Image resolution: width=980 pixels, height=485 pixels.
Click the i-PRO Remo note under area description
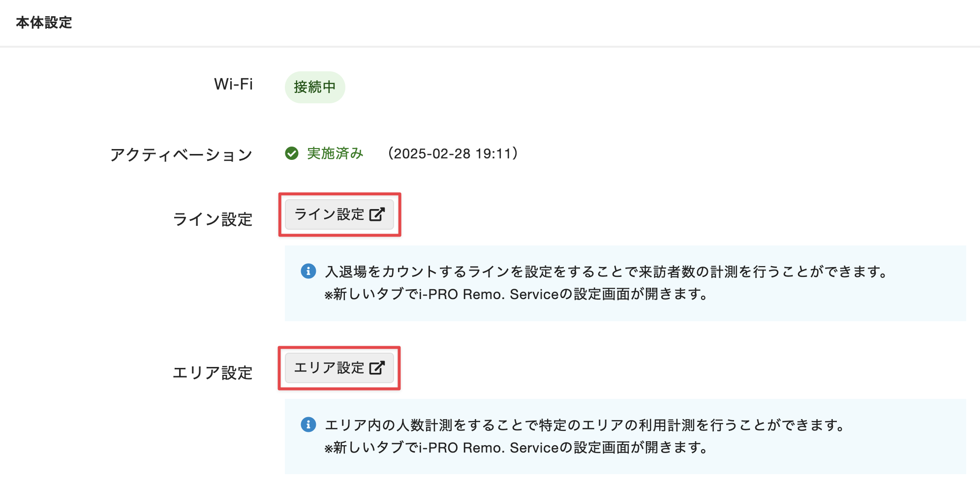pyautogui.click(x=517, y=448)
